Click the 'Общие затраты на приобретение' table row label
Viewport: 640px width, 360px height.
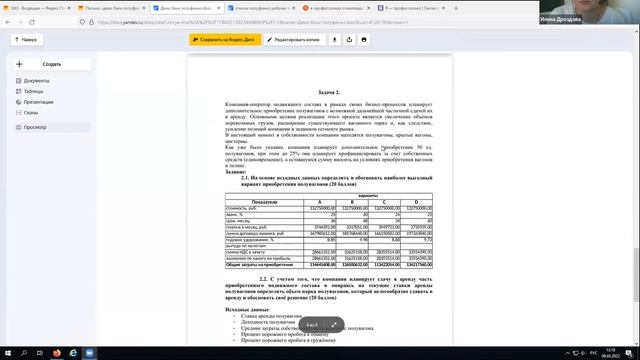[260, 265]
